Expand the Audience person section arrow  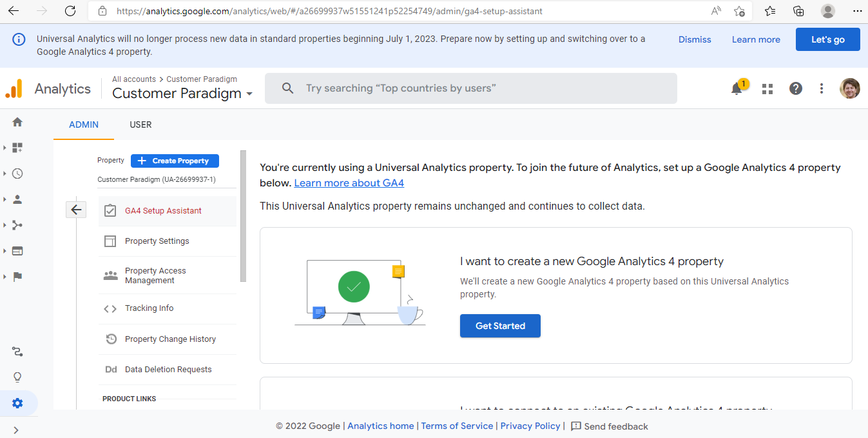click(x=5, y=199)
